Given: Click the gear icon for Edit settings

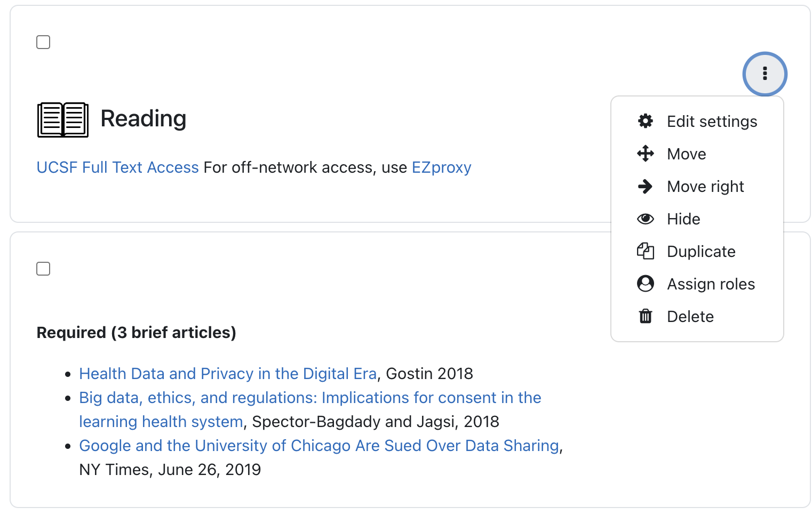Looking at the screenshot, I should point(646,121).
